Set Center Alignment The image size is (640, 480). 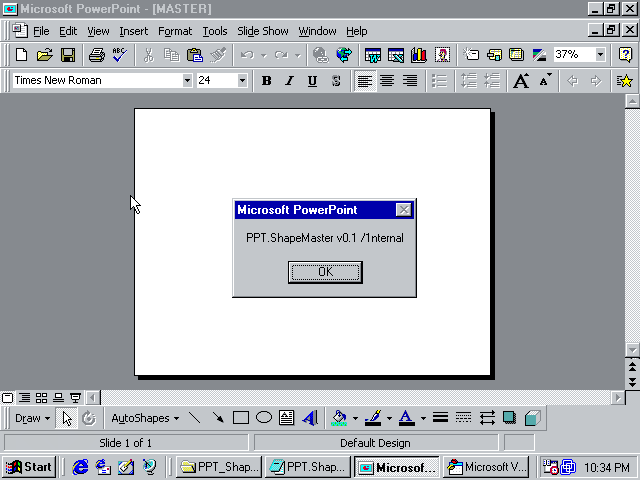387,81
